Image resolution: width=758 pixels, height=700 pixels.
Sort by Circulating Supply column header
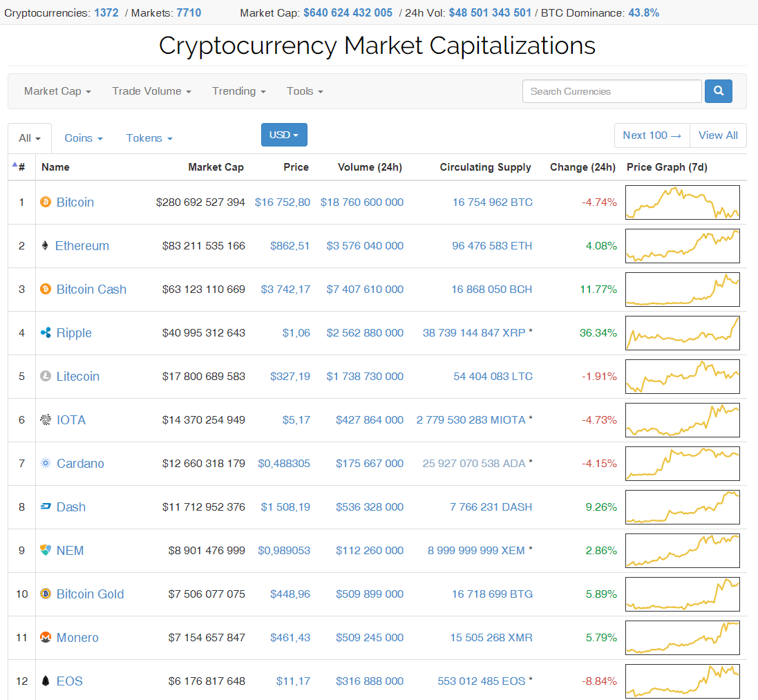pyautogui.click(x=485, y=167)
